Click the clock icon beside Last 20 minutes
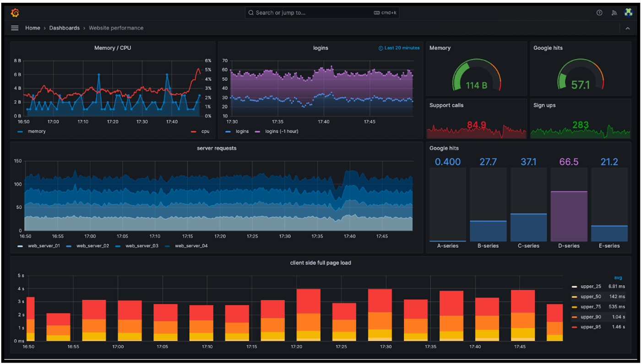The width and height of the screenshot is (641, 364). (380, 48)
